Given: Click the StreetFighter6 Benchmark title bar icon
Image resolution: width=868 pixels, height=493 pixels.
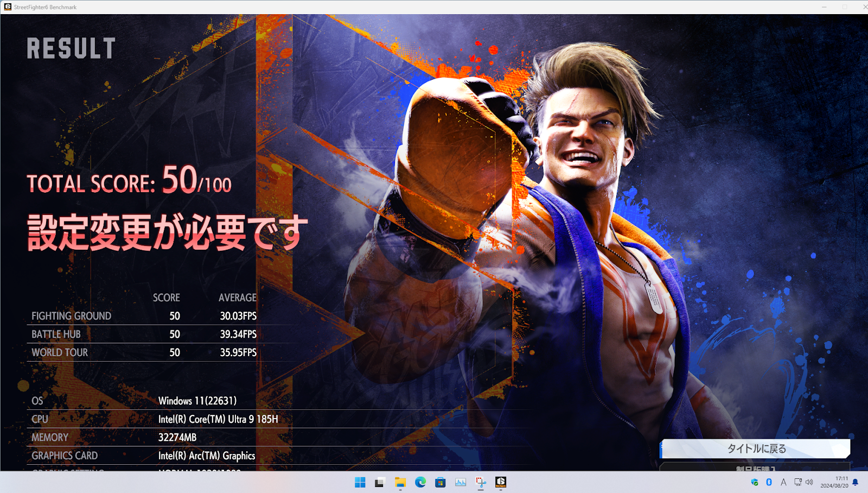Looking at the screenshot, I should 8,7.
